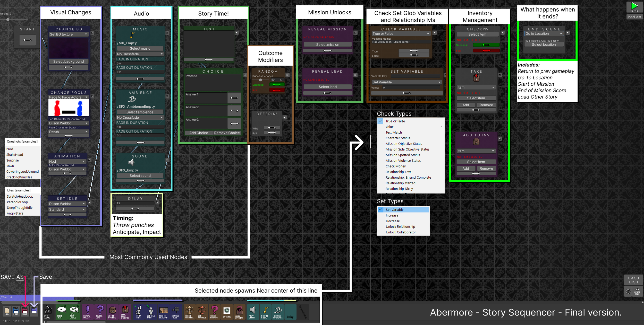Screen dimensions: 644x325
Task: Check the Relationship Level check type
Action: (399, 172)
